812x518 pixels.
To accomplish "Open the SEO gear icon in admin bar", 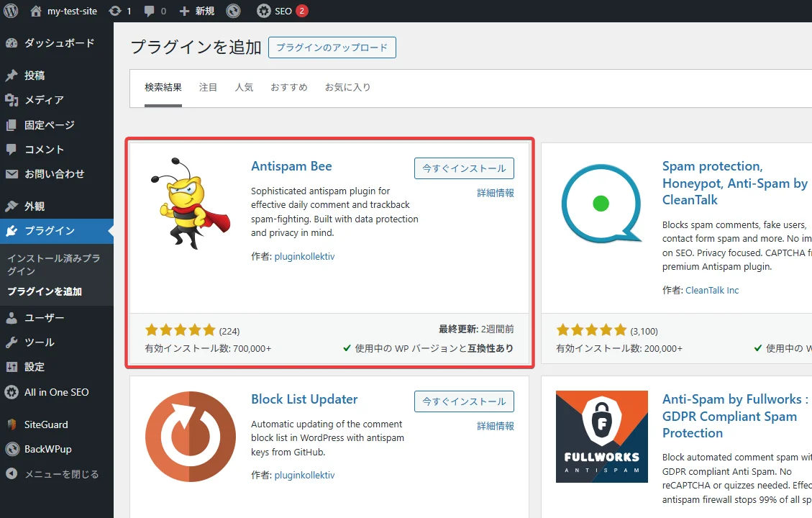I will coord(263,11).
